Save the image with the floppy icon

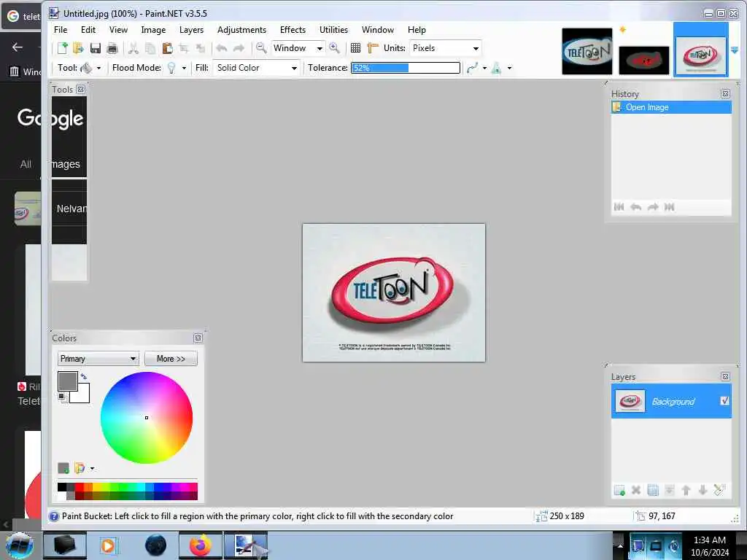tap(96, 48)
